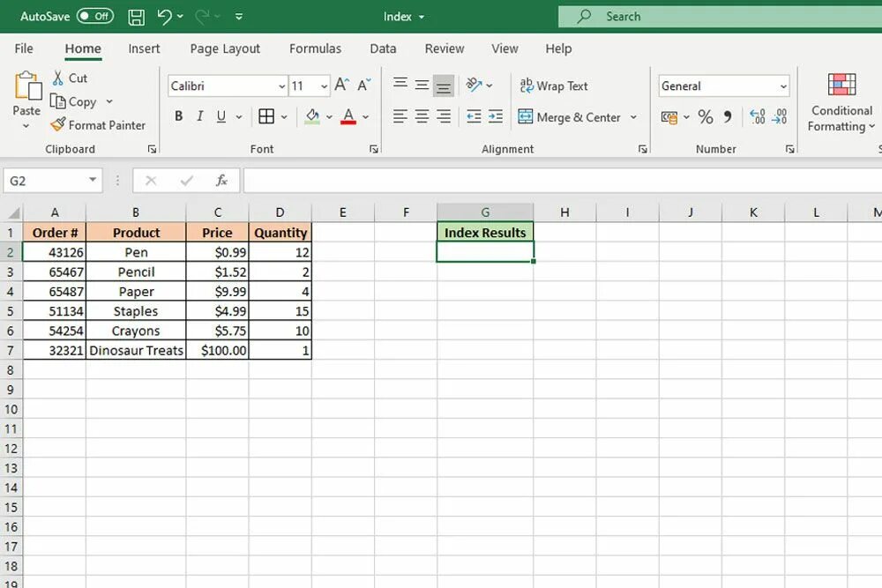Open the font color dropdown arrow

(366, 117)
